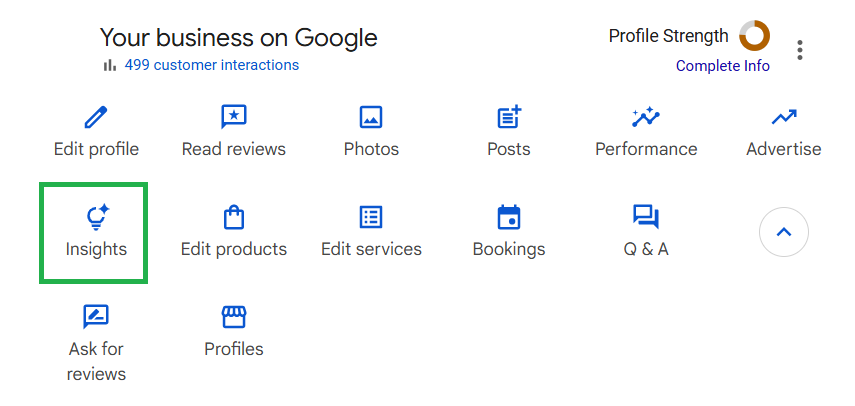Click the 499 customer interactions link
This screenshot has height=406, width=855.
point(211,65)
